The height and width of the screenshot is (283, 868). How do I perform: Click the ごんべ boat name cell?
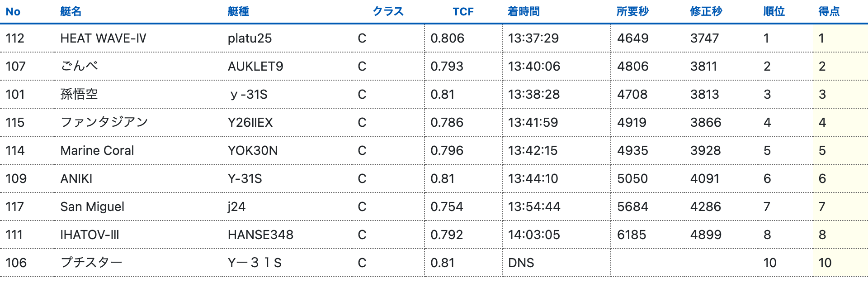[79, 67]
